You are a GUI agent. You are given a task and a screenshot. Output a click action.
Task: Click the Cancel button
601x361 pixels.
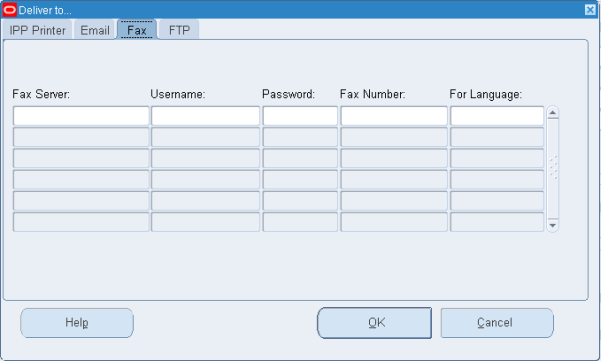(x=497, y=323)
